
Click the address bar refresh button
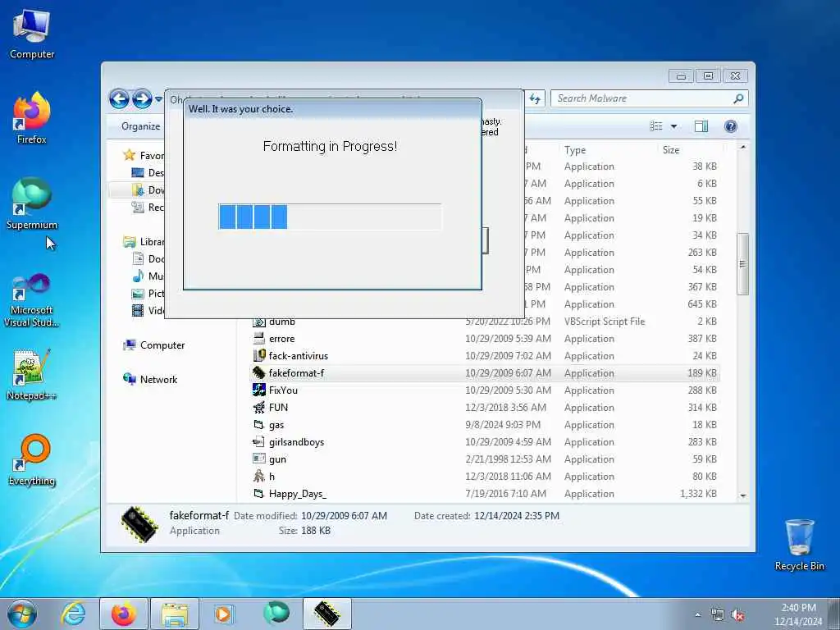pyautogui.click(x=535, y=98)
